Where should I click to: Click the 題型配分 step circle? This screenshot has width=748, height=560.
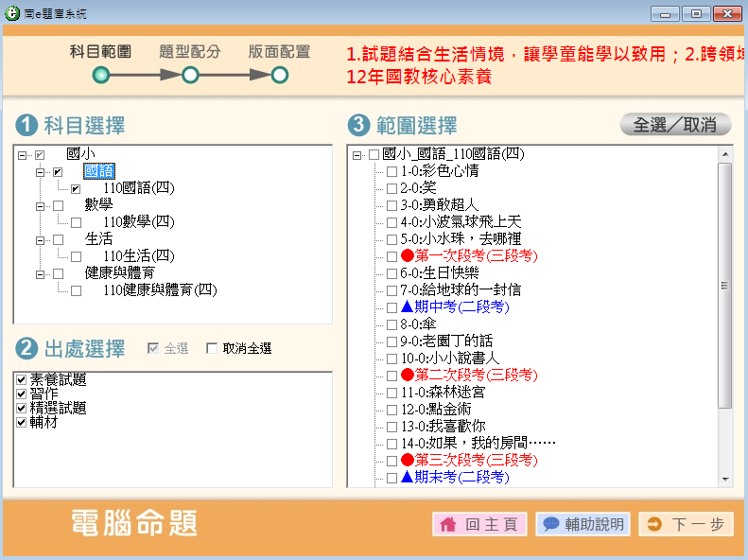coord(190,75)
